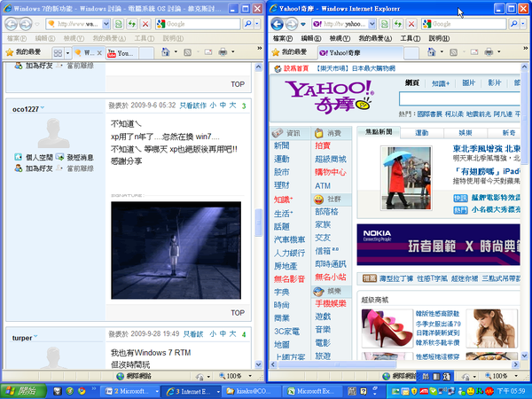Click the Stop icon in the Yahoo IE window
Screen dimensions: 532x399
pos(411,24)
